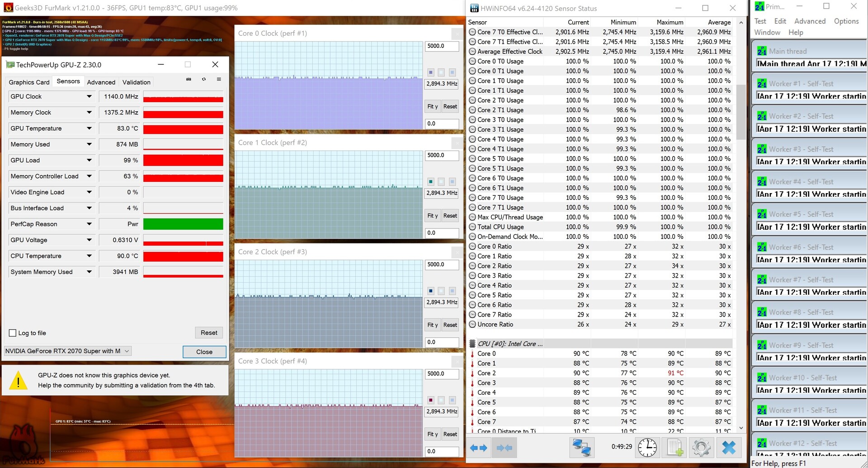
Task: Click the blue X close-sensors icon in HWiNFO
Action: [729, 448]
